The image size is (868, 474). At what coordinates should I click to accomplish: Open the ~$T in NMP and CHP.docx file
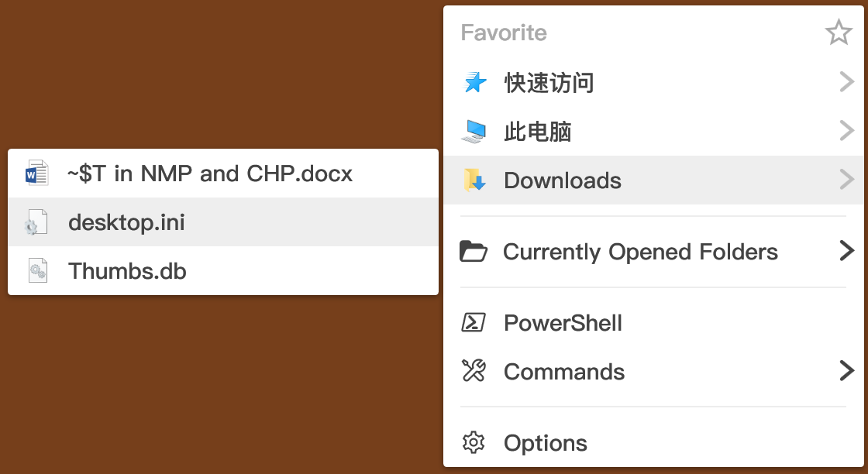[x=223, y=173]
